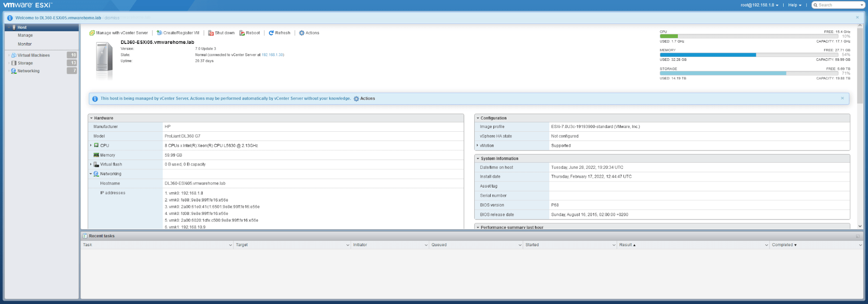Dismiss the welcome message link
Screen dimensions: 868x304
click(x=112, y=18)
